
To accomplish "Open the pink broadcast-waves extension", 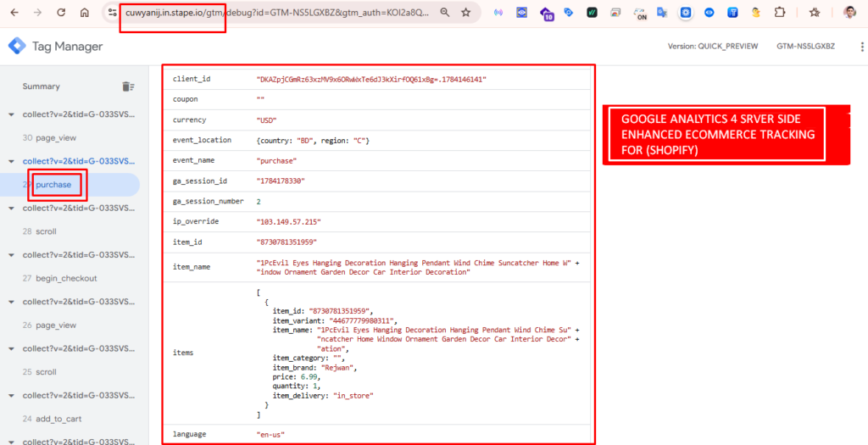I will [498, 12].
